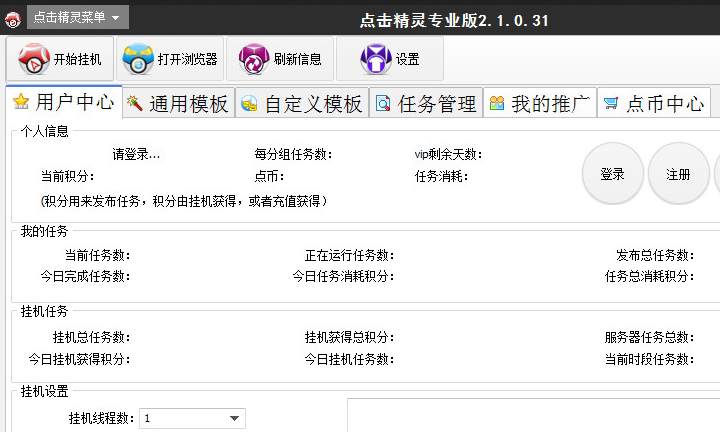The width and height of the screenshot is (720, 432).
Task: Click the 今日任务消耗积分: label
Action: pyautogui.click(x=343, y=276)
